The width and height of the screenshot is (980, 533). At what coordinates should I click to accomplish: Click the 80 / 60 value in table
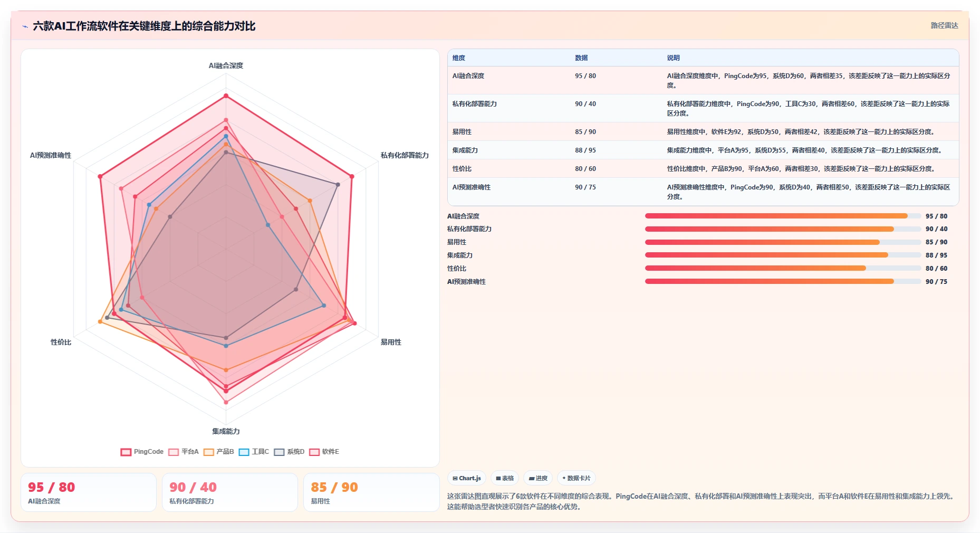pos(585,169)
